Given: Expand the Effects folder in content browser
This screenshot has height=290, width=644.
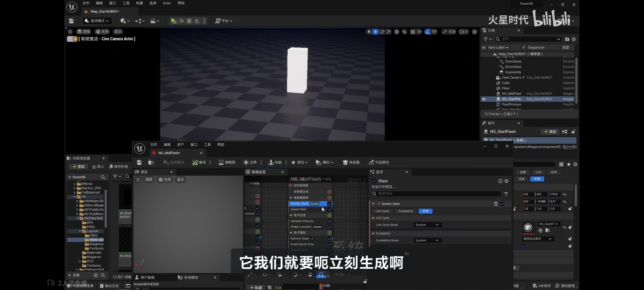Looking at the screenshot, I should [75, 184].
